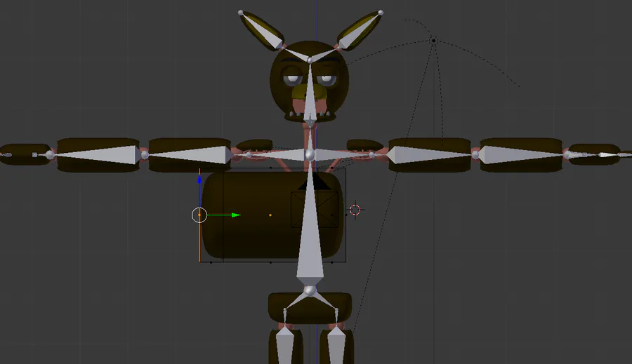Select the forearm bone on screen-left

(x=97, y=154)
